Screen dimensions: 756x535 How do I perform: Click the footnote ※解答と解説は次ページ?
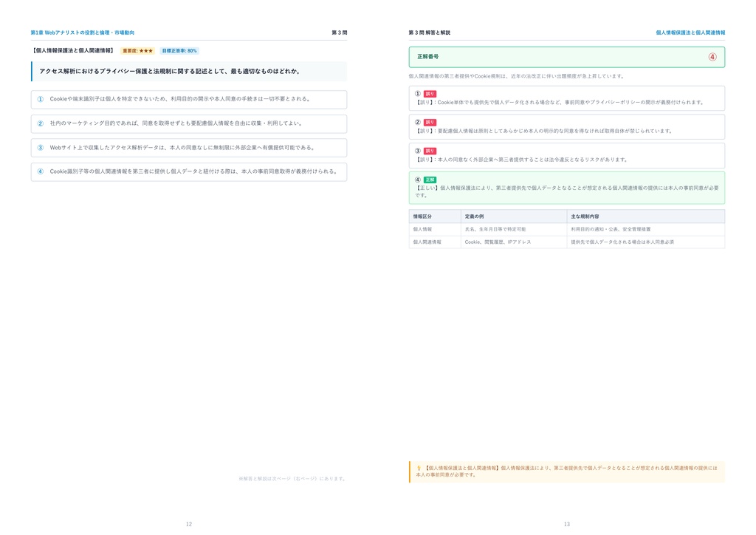pyautogui.click(x=292, y=479)
